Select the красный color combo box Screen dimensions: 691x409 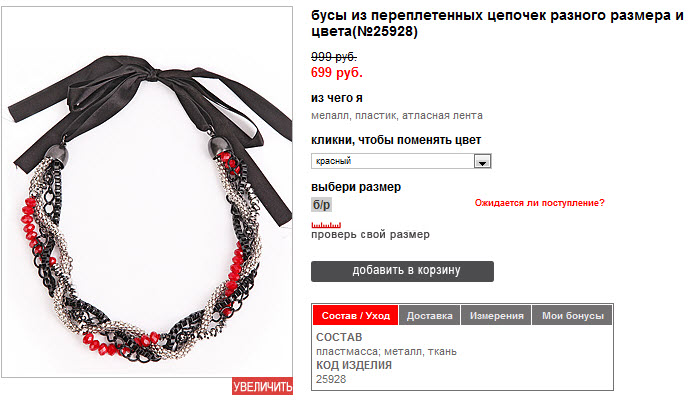click(401, 161)
